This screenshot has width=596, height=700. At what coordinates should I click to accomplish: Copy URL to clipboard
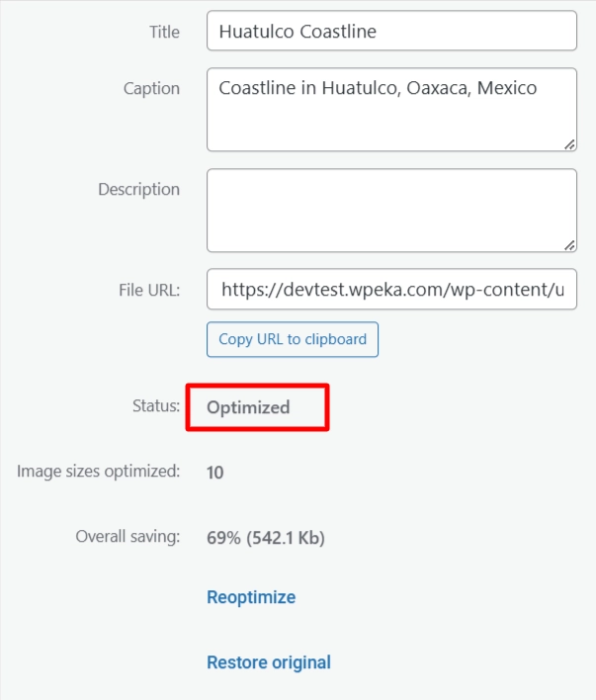(x=293, y=339)
